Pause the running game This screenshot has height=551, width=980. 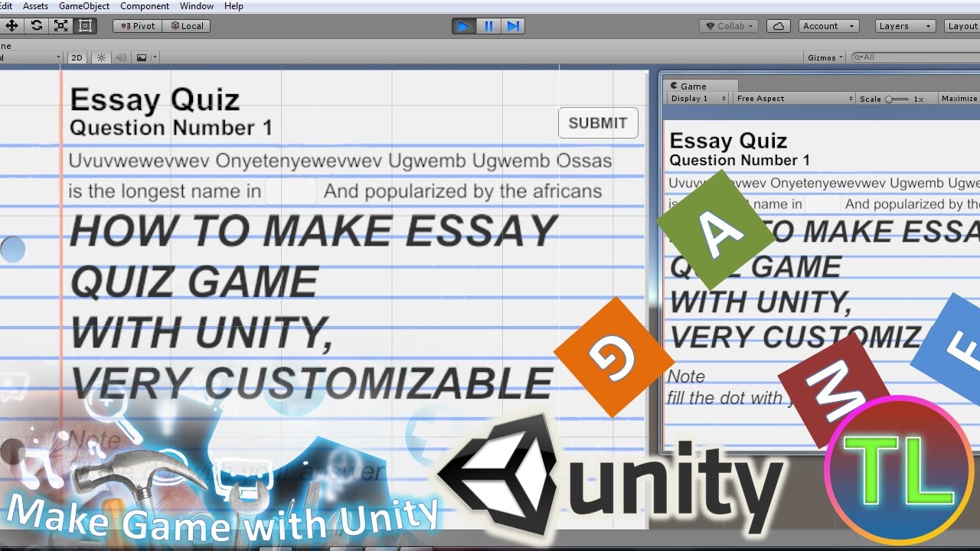click(x=488, y=26)
